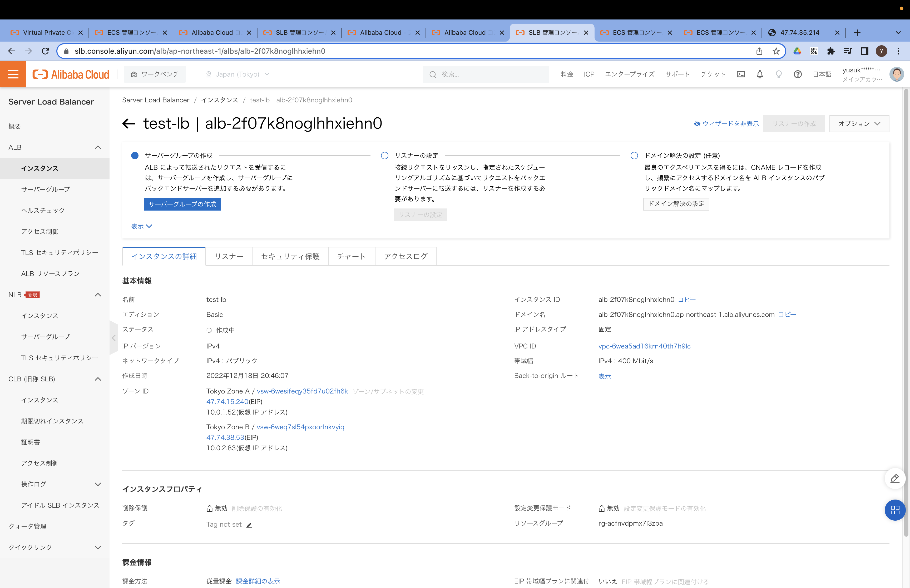Open the notifications bell
Image resolution: width=910 pixels, height=588 pixels.
coord(760,74)
